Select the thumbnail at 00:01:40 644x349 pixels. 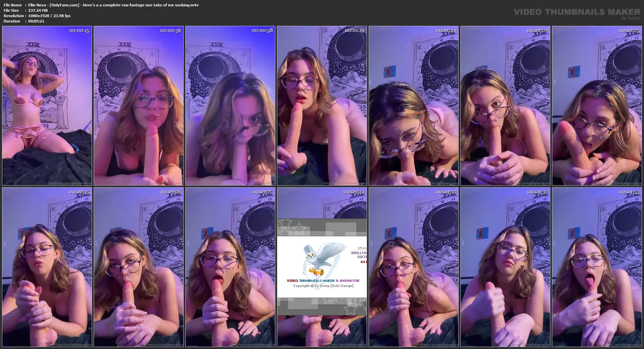click(x=414, y=106)
